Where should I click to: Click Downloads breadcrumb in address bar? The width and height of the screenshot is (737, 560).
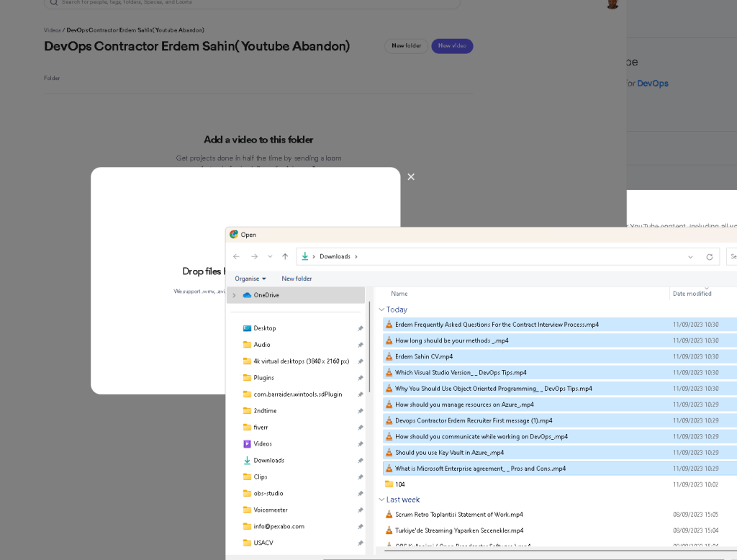335,257
